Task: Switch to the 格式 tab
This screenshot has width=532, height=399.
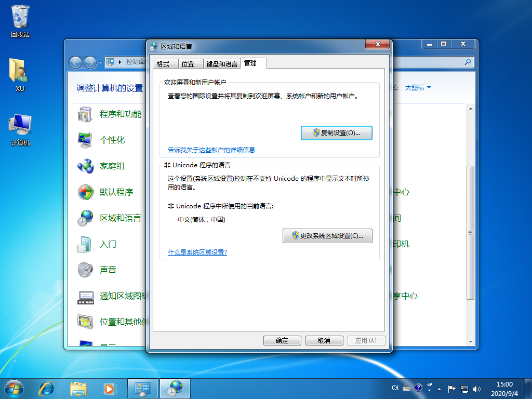Action: coord(166,64)
